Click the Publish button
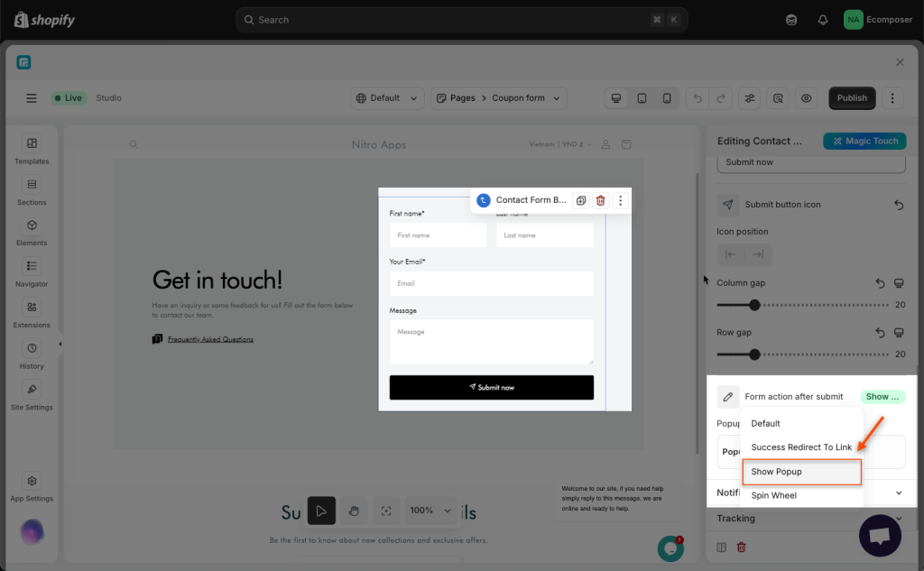This screenshot has width=924, height=571. point(852,98)
